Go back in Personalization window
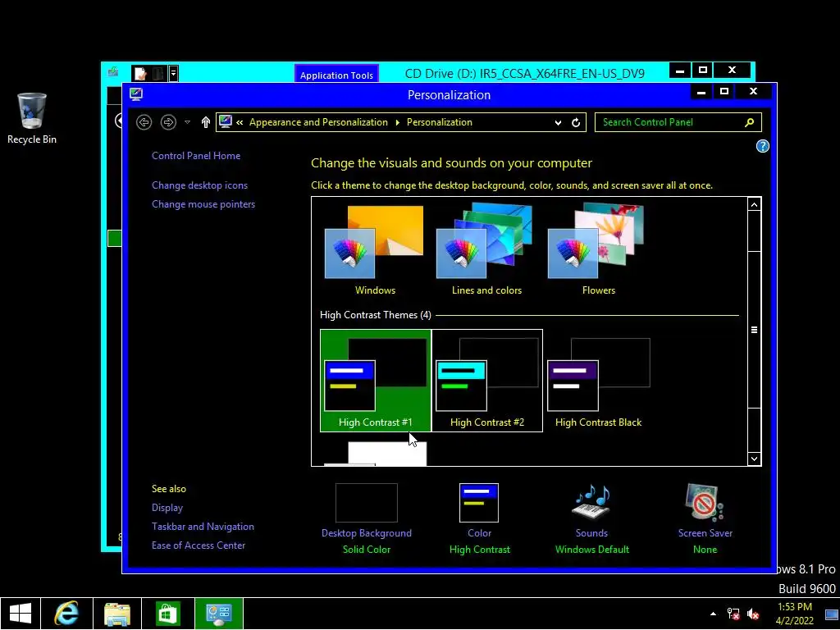This screenshot has width=840, height=630. click(x=144, y=122)
